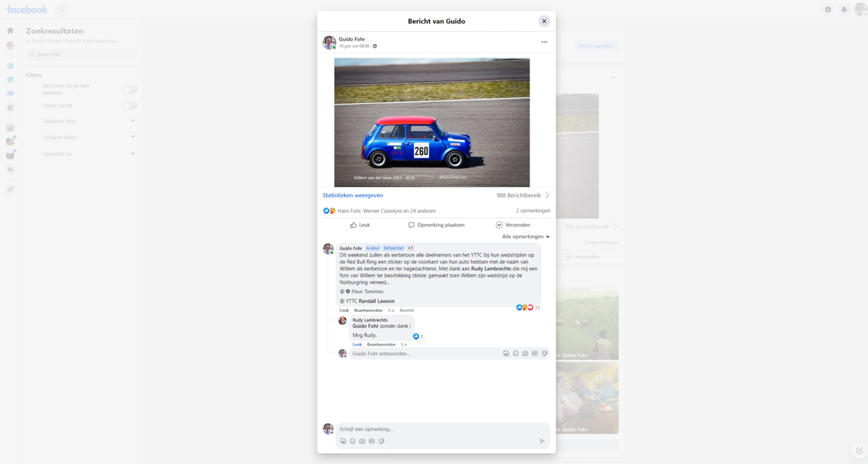View reactions from Hans Fohr and others
This screenshot has height=464, width=868.
[387, 211]
